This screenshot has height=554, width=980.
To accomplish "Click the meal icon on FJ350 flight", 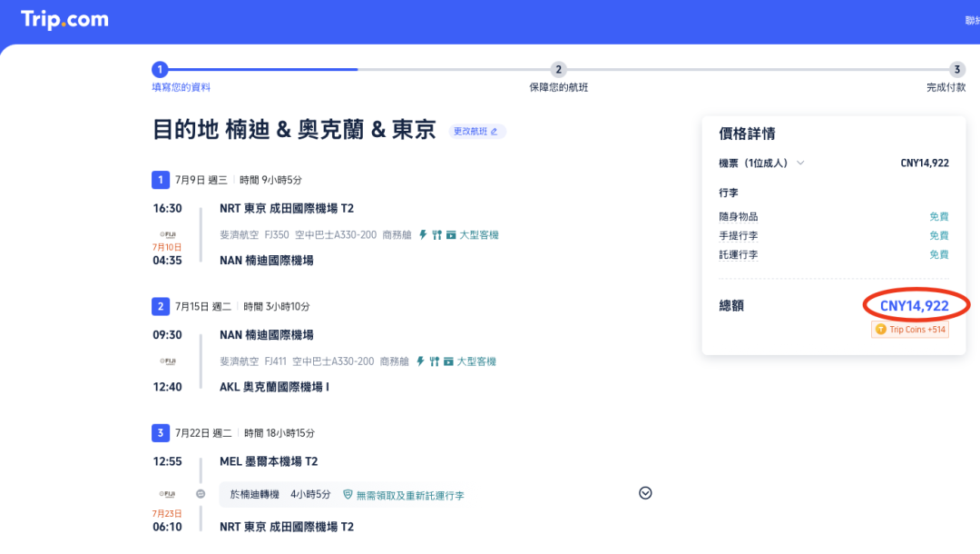I will tap(436, 235).
